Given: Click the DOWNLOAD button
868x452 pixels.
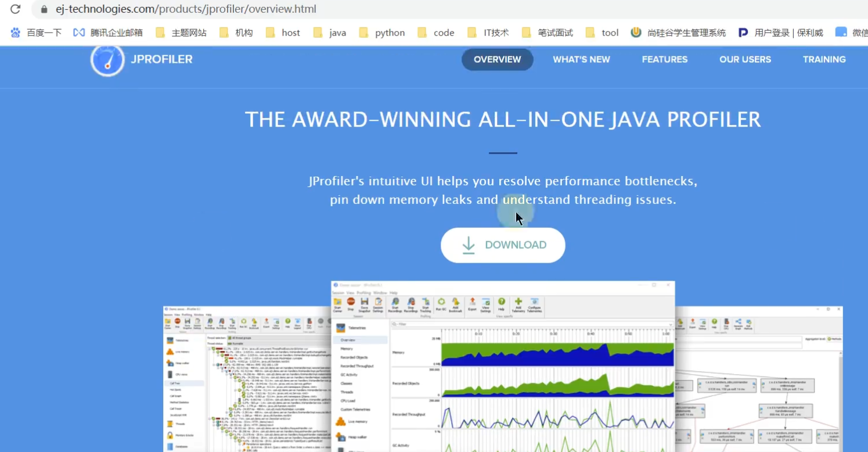Looking at the screenshot, I should [503, 245].
